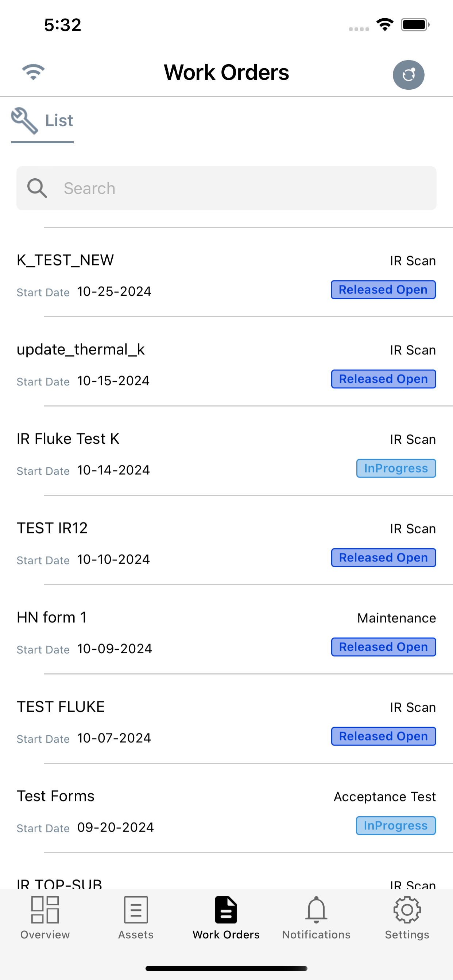
Task: Focus the Search input field
Action: (226, 188)
